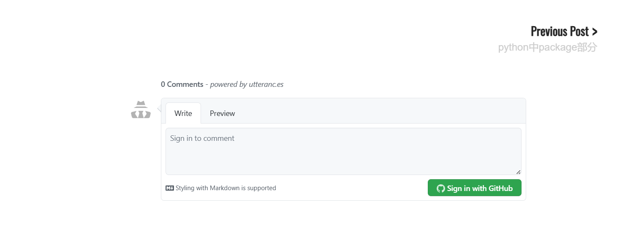Go to the Previous Post heading link

click(x=559, y=32)
